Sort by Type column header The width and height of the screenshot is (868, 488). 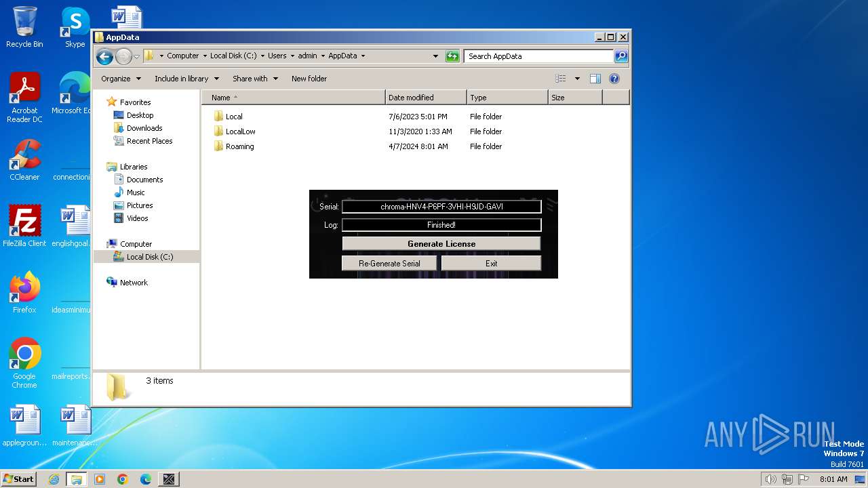(507, 98)
